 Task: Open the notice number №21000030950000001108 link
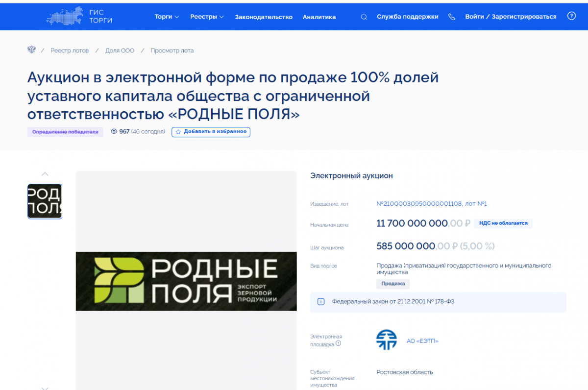click(x=419, y=204)
